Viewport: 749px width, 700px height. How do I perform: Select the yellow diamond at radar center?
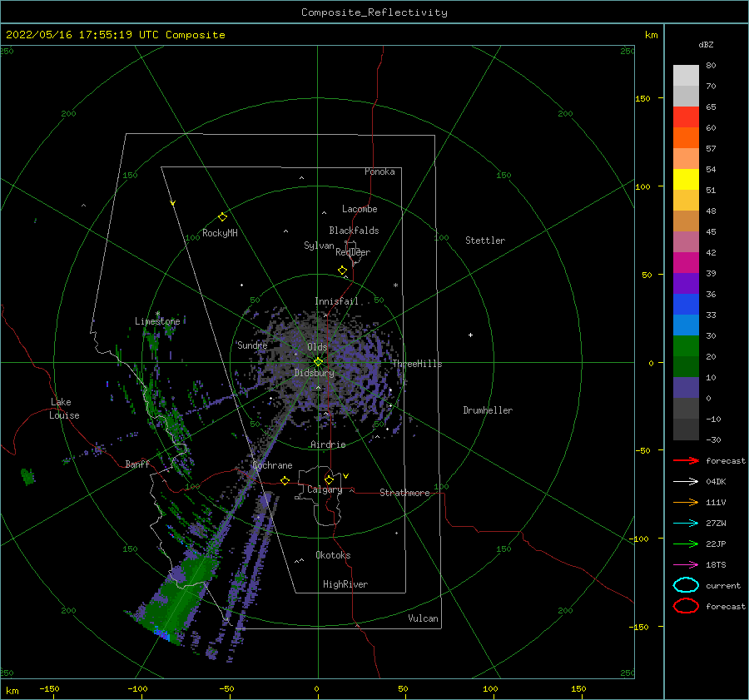coord(318,362)
